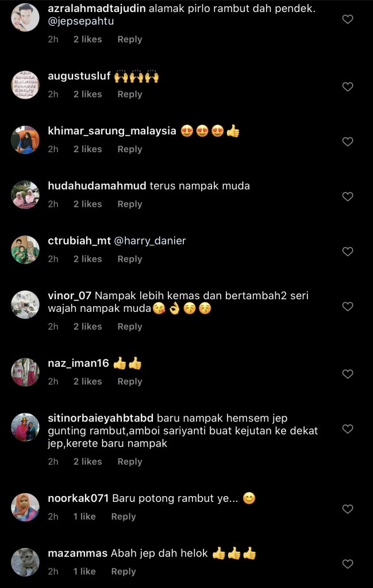This screenshot has width=373, height=588.
Task: Like noorkak071's comment heart icon
Action: pyautogui.click(x=348, y=509)
